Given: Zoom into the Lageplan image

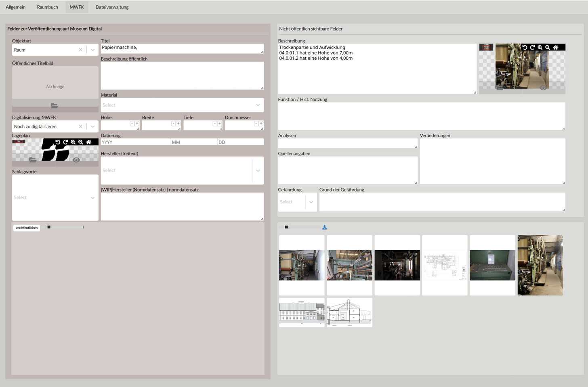Looking at the screenshot, I should click(x=73, y=142).
